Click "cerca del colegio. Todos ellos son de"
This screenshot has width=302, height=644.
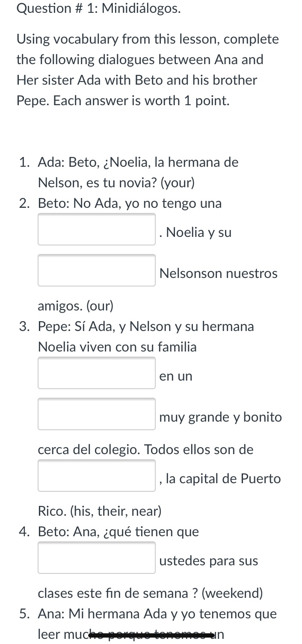point(145,450)
